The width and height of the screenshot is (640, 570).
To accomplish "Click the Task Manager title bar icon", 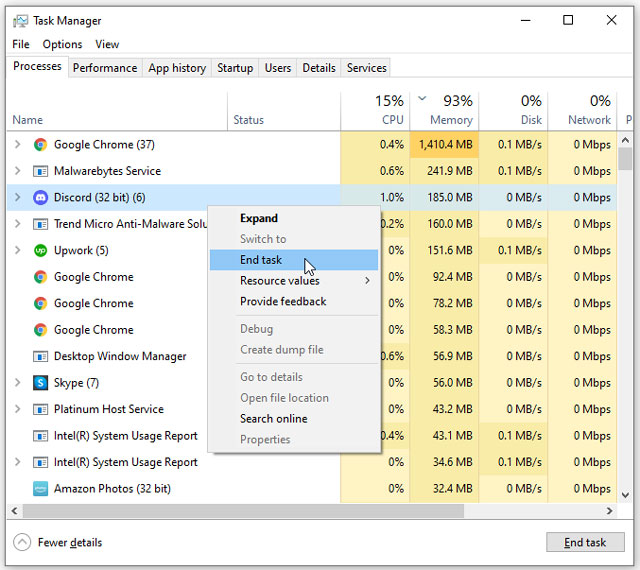I will tap(20, 20).
